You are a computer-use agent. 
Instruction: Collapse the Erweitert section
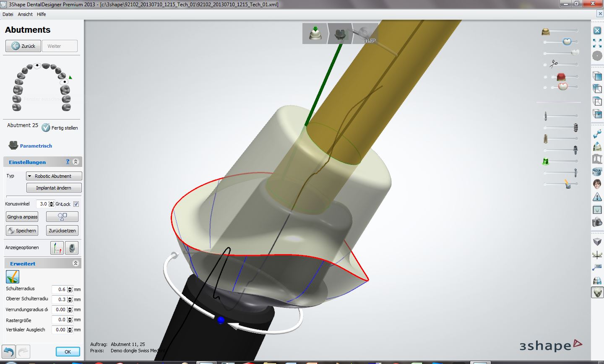click(x=76, y=263)
